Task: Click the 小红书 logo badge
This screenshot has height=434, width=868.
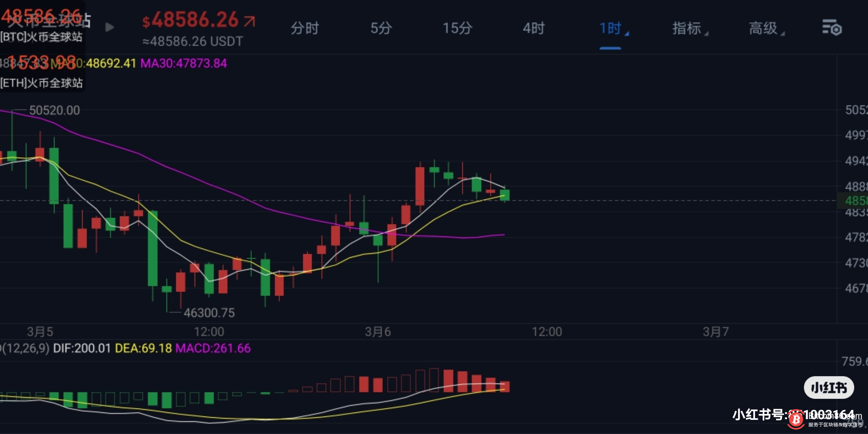Action: tap(829, 388)
